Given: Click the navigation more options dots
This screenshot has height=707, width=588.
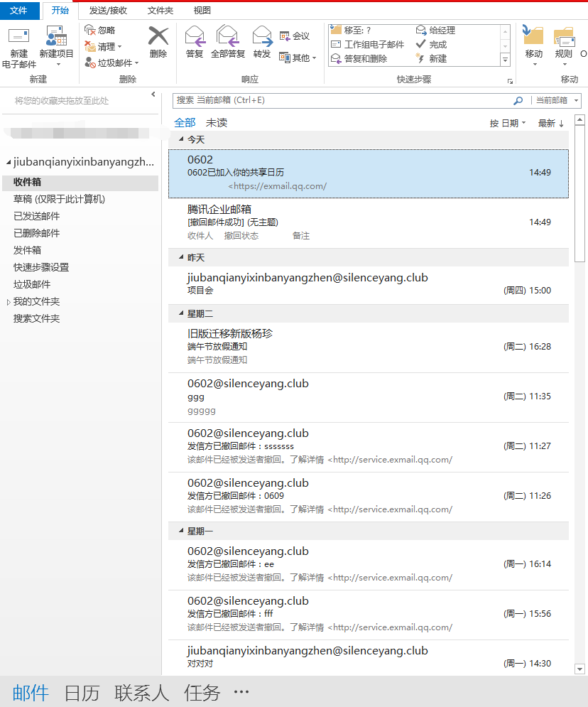Looking at the screenshot, I should coord(241,691).
